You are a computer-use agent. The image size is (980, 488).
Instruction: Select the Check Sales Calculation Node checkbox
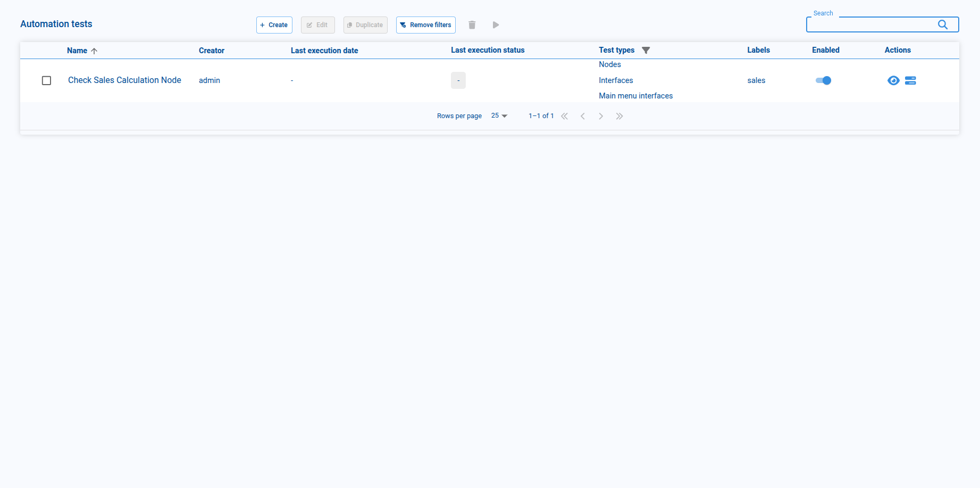(47, 80)
